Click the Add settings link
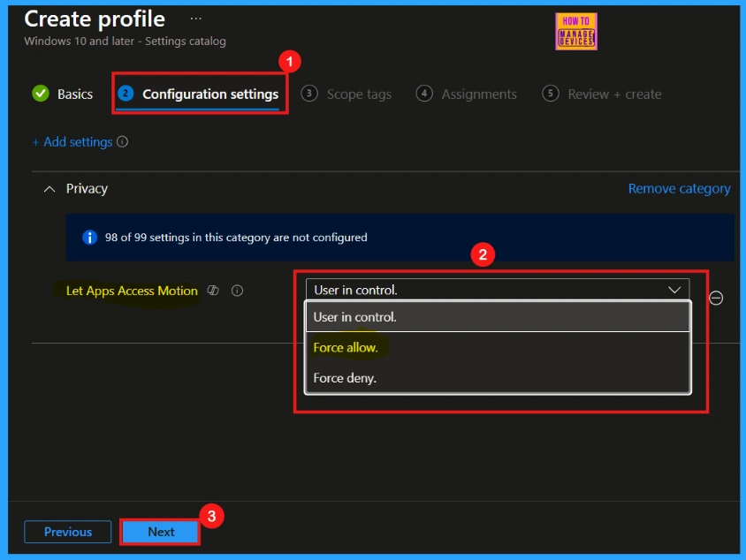Image resolution: width=746 pixels, height=560 pixels. pyautogui.click(x=72, y=142)
